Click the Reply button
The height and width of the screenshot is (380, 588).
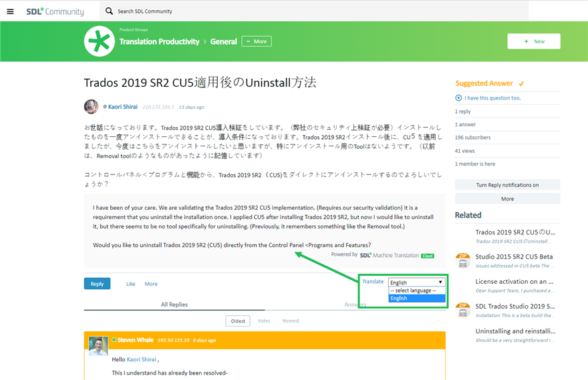(x=97, y=284)
